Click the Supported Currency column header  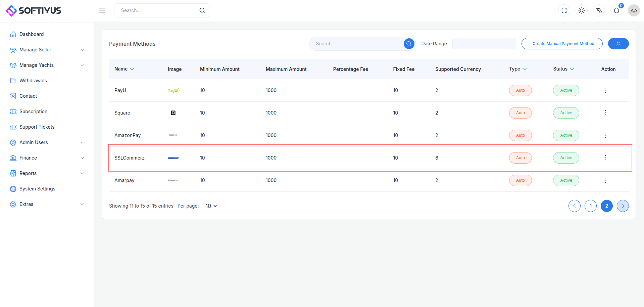pos(458,69)
